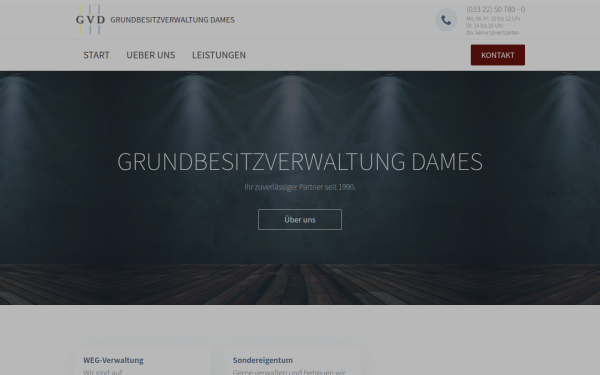Image resolution: width=600 pixels, height=375 pixels.
Task: Click the phone number (033 22) 50 780 - 0
Action: coord(496,9)
